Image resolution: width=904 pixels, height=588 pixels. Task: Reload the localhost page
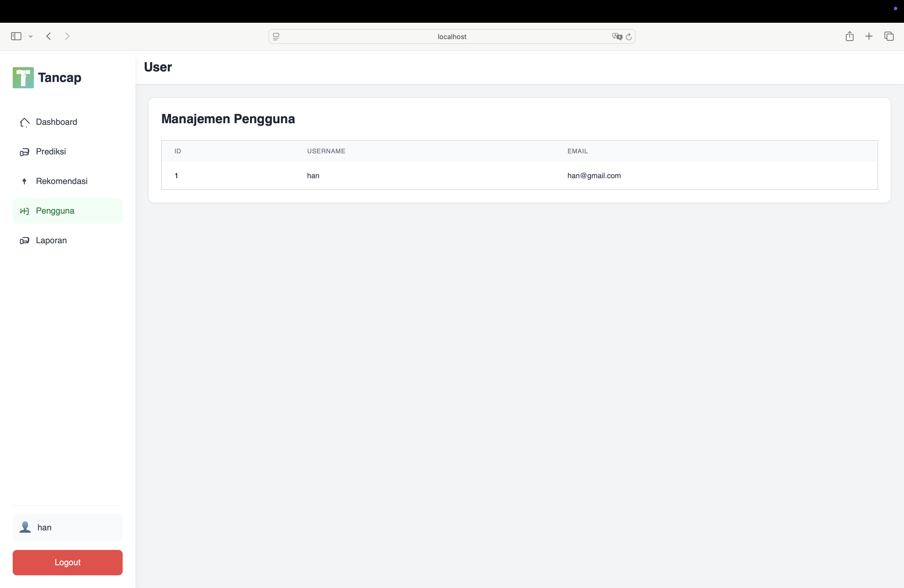[x=629, y=36]
